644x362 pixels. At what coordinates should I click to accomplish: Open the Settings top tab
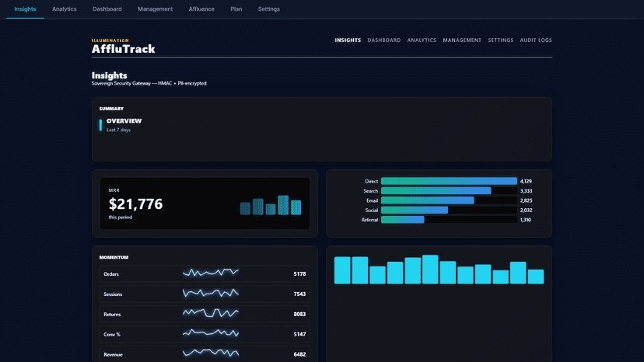tap(268, 9)
